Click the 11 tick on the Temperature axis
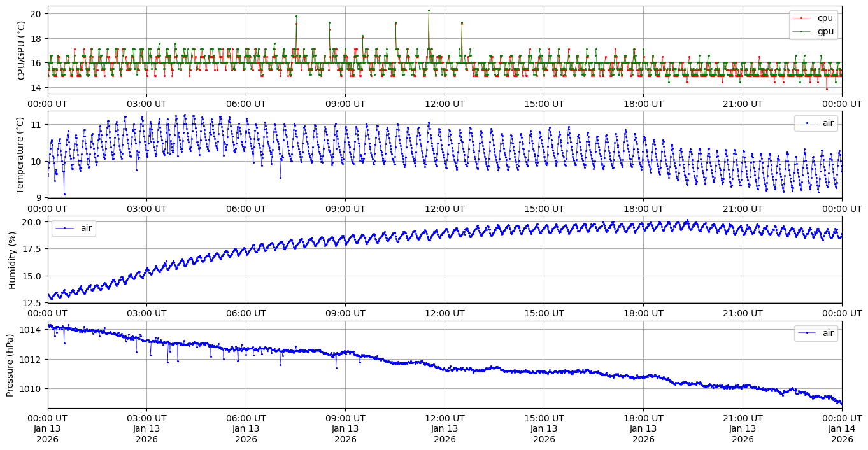 [x=36, y=123]
